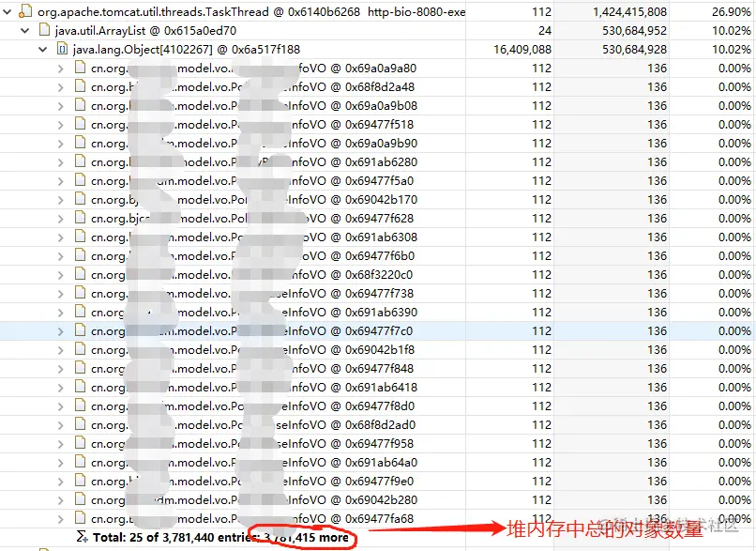
Task: Select row label ending InfoVO @ 0x69a0a9b90
Action: [x=254, y=144]
